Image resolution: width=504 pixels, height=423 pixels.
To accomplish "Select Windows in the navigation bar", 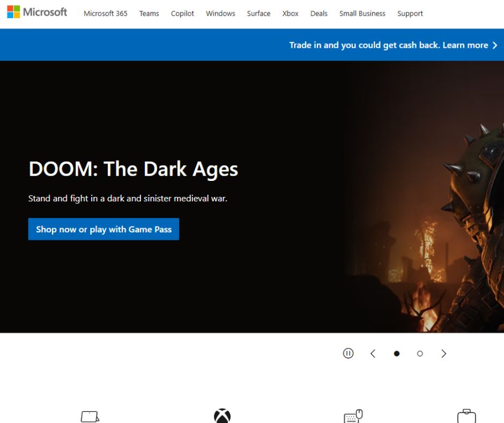I will [220, 13].
